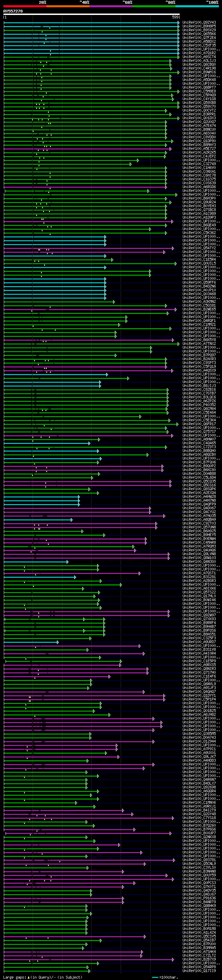Open hit UniRef100_B9H8P5
Image resolution: width=222 pixels, height=980 pixels.
point(199,26)
